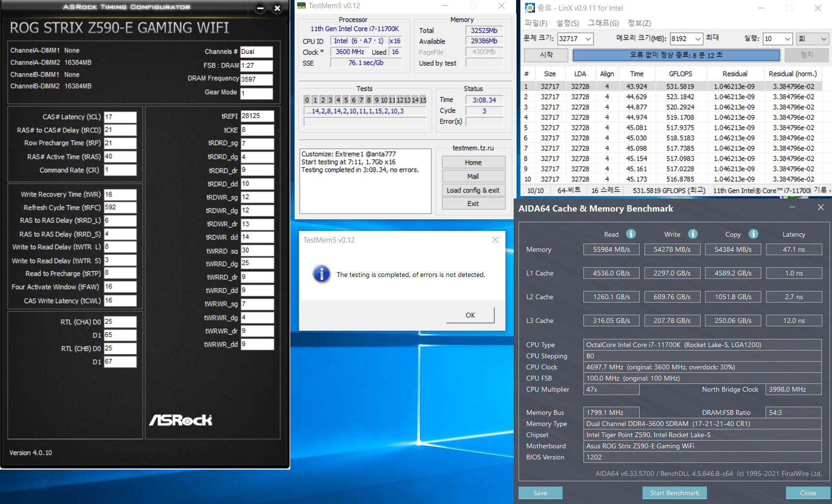Screen dimensions: 832x504
Task: Click test number 15 box in TestMem5
Action: tap(423, 100)
